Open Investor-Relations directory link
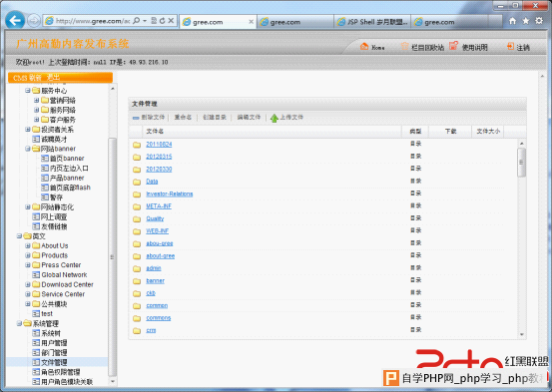 coord(170,194)
